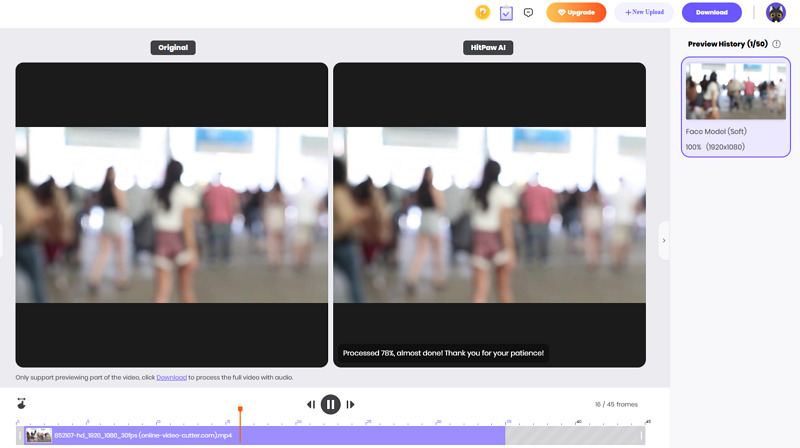Click the user profile avatar
The image size is (800, 448).
coord(776,13)
